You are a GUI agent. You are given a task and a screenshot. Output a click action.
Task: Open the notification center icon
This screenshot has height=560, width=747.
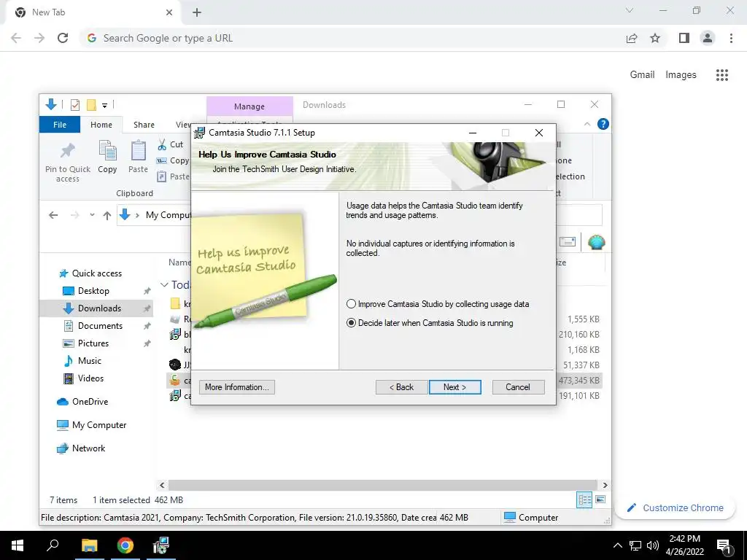(724, 546)
